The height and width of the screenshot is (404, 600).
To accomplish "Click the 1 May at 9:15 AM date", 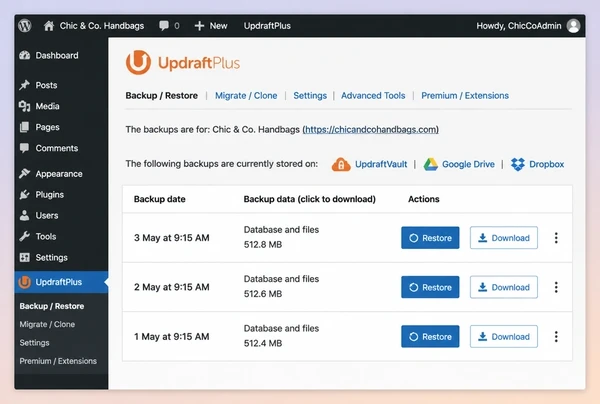I will 171,336.
